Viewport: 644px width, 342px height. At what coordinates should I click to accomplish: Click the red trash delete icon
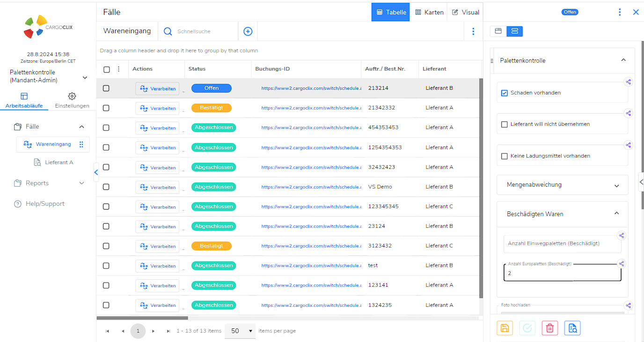click(550, 328)
